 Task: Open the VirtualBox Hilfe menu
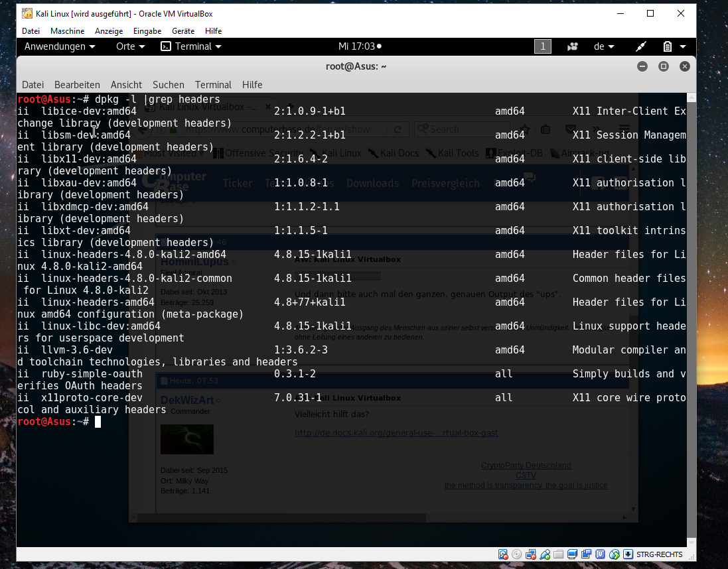tap(213, 31)
